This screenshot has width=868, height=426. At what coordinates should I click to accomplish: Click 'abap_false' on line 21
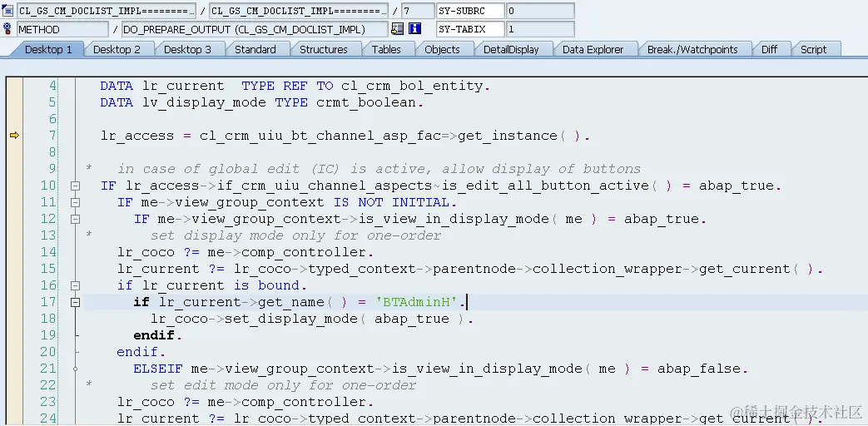click(x=698, y=369)
